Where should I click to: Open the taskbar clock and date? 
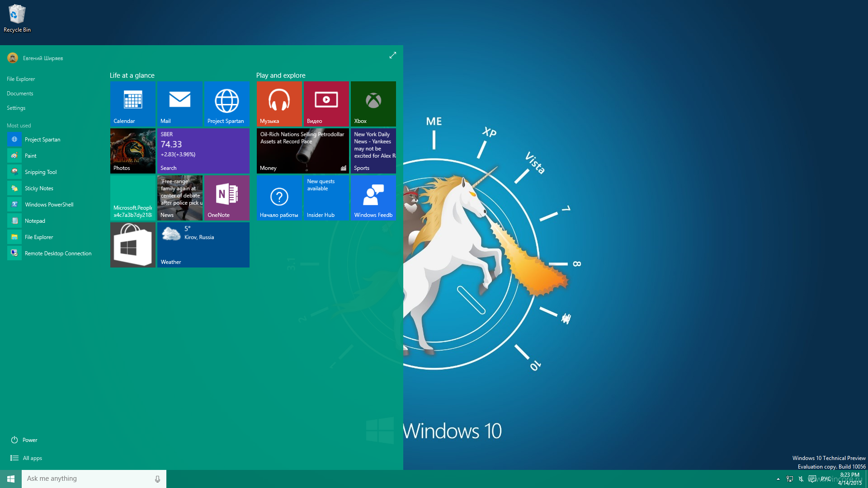click(x=850, y=479)
